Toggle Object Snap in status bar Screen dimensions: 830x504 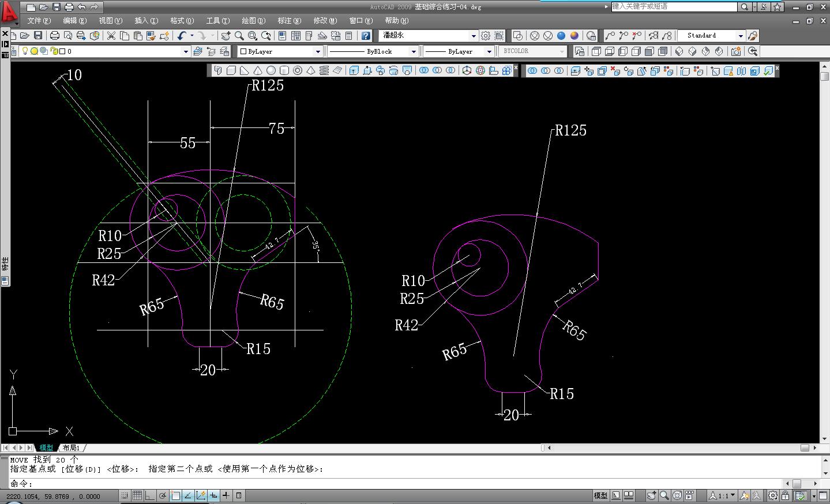[175, 495]
